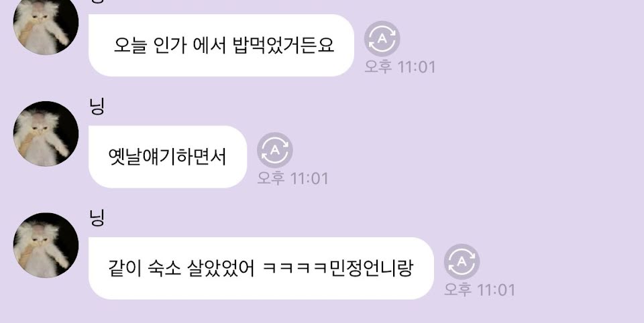Tap translate icon beside 옛날얘기하면서 message
Screen dimensions: 644x323
click(x=275, y=150)
